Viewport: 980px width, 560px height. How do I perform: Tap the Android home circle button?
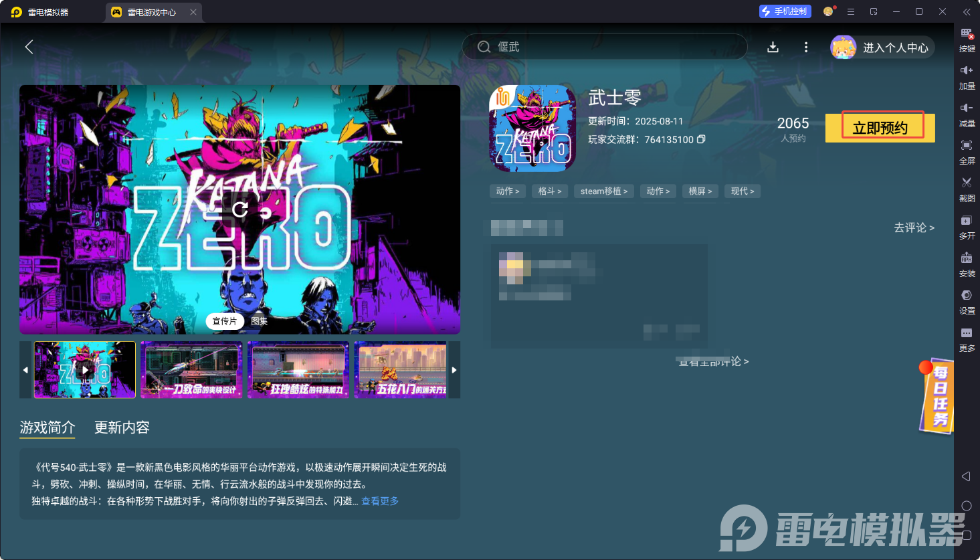coord(967,506)
